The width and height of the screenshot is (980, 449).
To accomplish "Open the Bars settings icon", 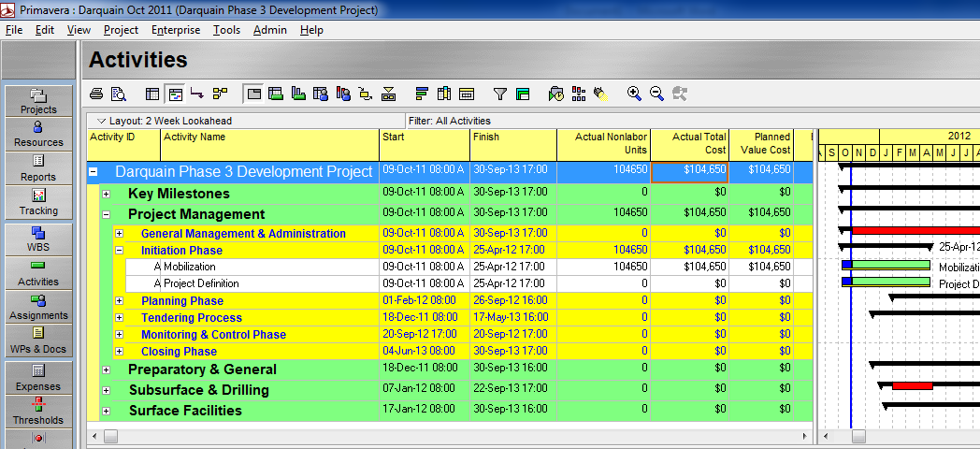I will point(422,94).
